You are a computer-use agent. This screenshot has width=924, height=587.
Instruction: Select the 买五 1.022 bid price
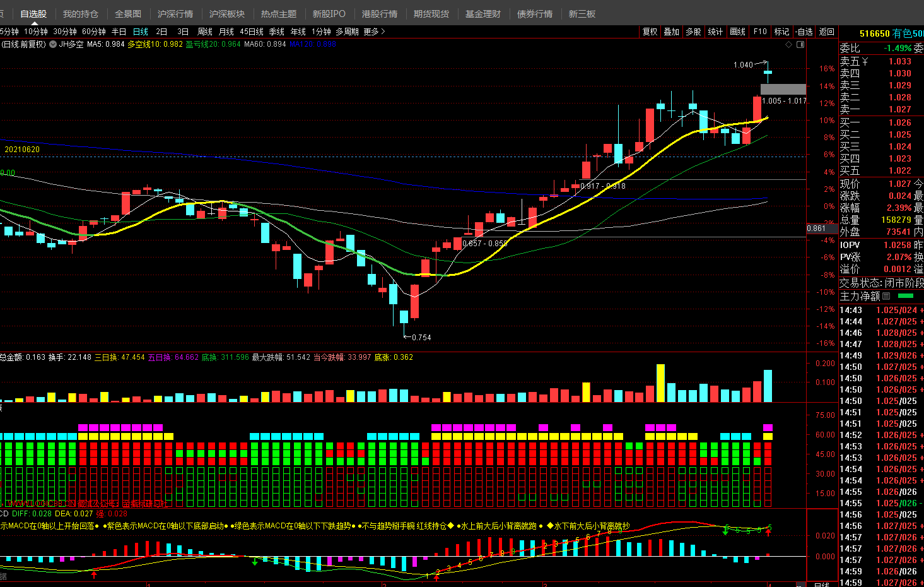point(900,170)
